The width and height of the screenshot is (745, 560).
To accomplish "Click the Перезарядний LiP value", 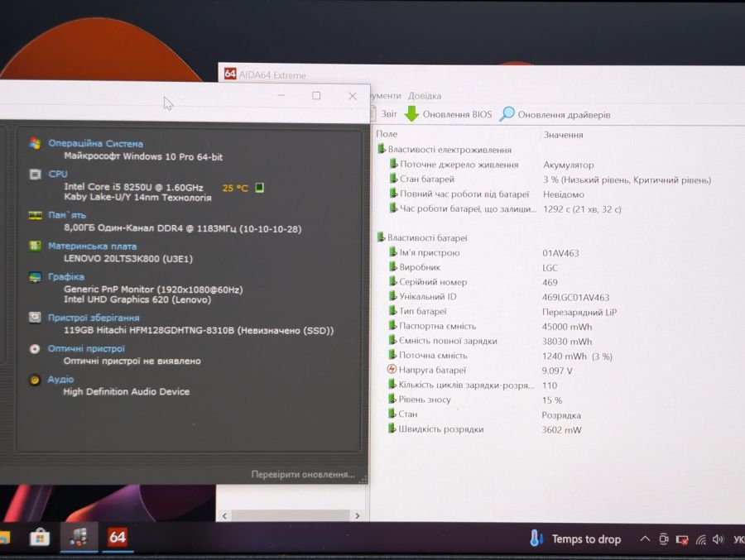I will pyautogui.click(x=579, y=312).
